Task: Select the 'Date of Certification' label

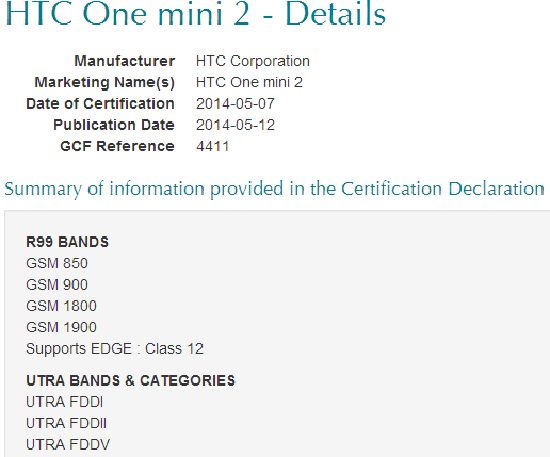Action: coord(100,104)
